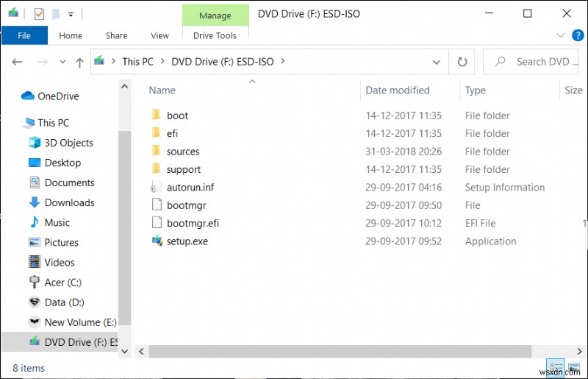Select the bootmgr file icon

point(157,205)
